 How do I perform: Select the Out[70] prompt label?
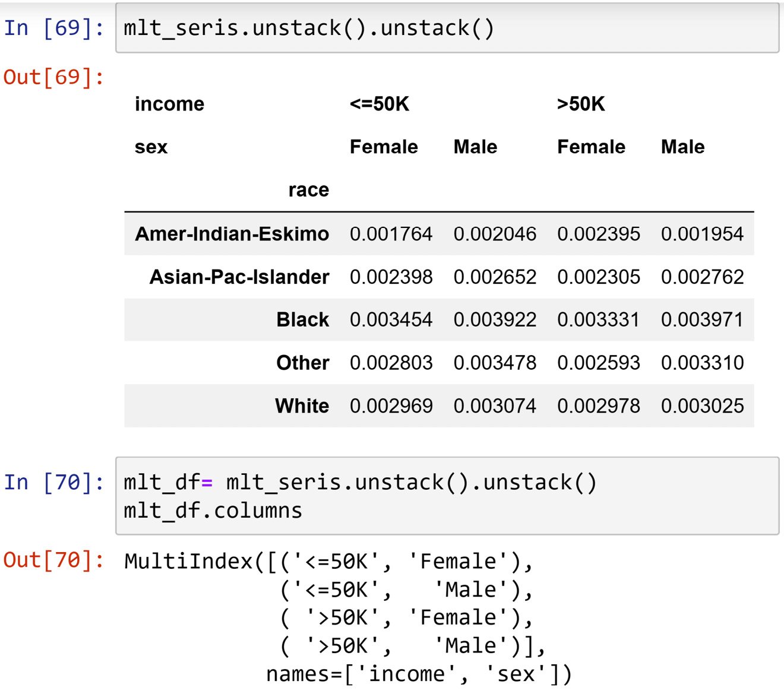tap(54, 560)
